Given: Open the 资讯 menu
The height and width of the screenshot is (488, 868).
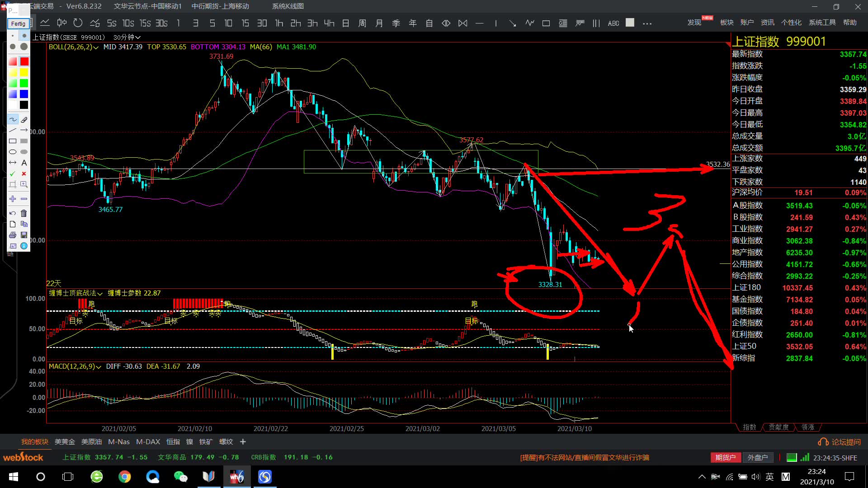Looking at the screenshot, I should tap(768, 22).
